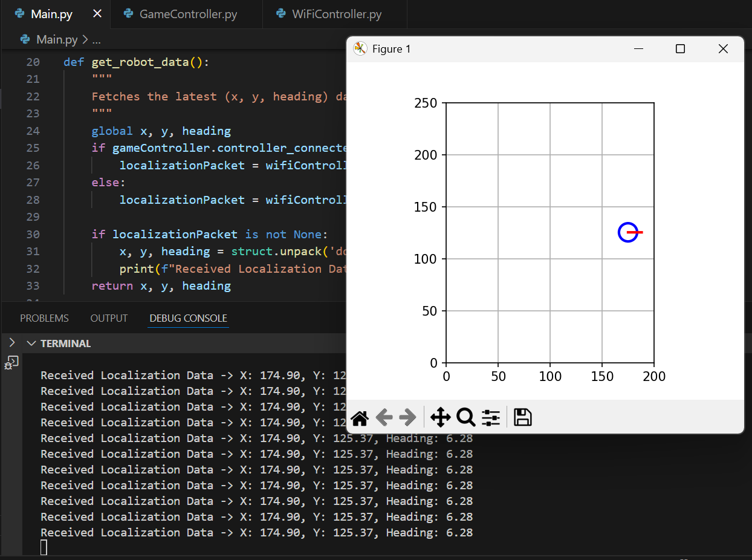Click the matplotlib Home reset view icon
Viewport: 752px width, 560px height.
click(360, 417)
